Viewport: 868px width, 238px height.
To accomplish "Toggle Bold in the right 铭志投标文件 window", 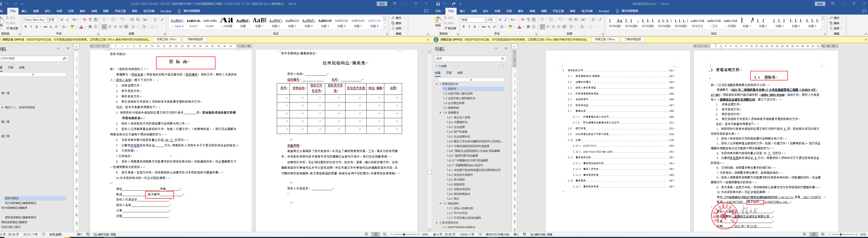I will [x=464, y=27].
